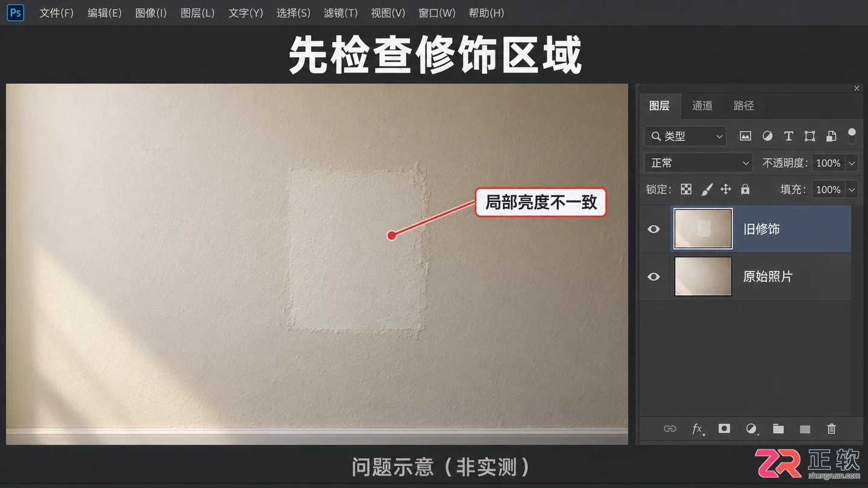Click the 填充 100% value field
868x488 pixels.
[x=828, y=189]
